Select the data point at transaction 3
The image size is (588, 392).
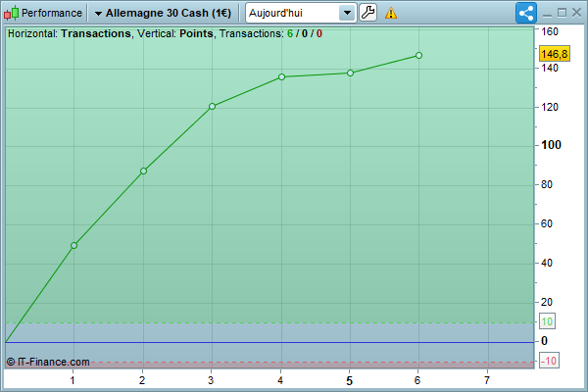click(212, 107)
